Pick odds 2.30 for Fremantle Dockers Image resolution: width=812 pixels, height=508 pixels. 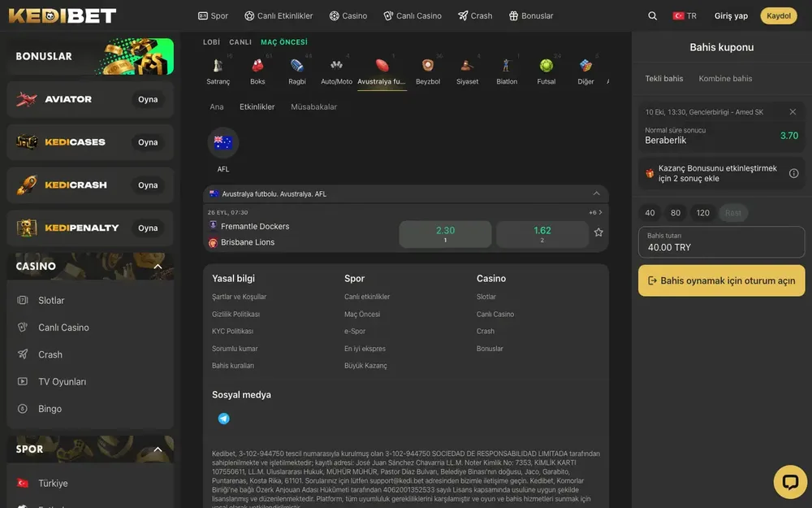(445, 234)
